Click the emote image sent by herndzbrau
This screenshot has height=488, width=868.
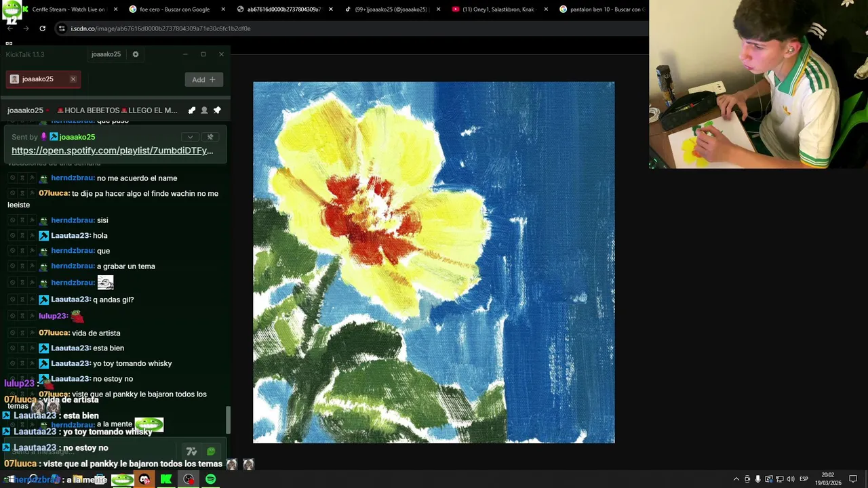click(105, 283)
